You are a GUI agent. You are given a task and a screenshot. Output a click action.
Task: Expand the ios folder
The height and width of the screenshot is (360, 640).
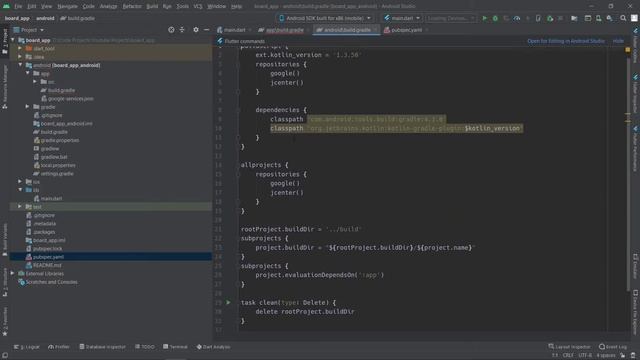coord(20,181)
